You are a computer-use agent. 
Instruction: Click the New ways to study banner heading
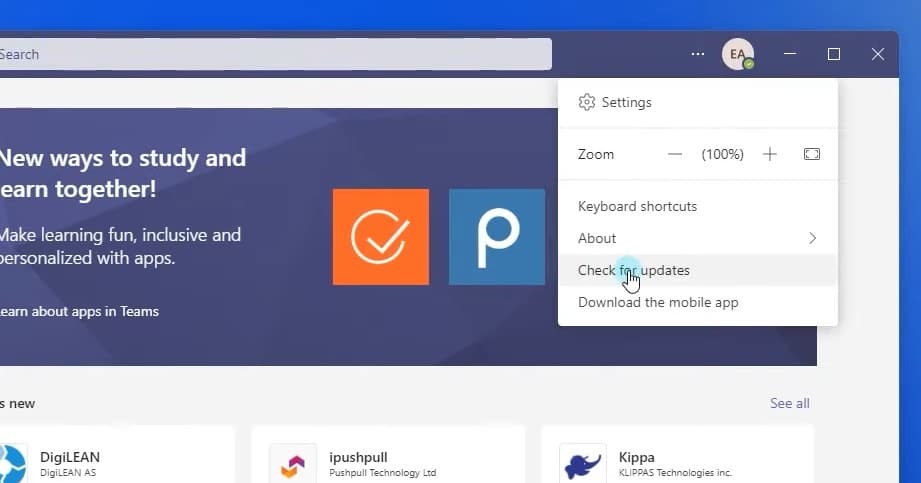[123, 173]
